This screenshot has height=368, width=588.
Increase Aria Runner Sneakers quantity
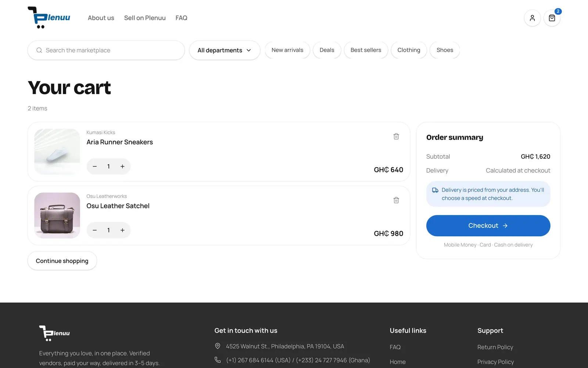pyautogui.click(x=122, y=166)
